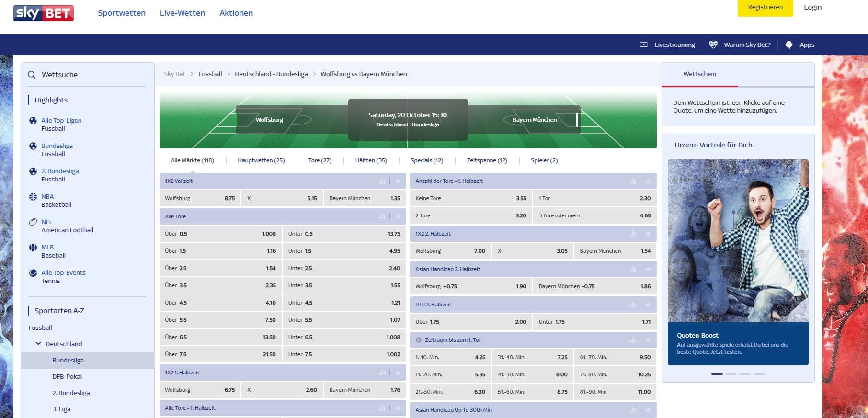
Task: Open statistics icon for Asian Handicap 2. Halbzeit
Action: 633,269
